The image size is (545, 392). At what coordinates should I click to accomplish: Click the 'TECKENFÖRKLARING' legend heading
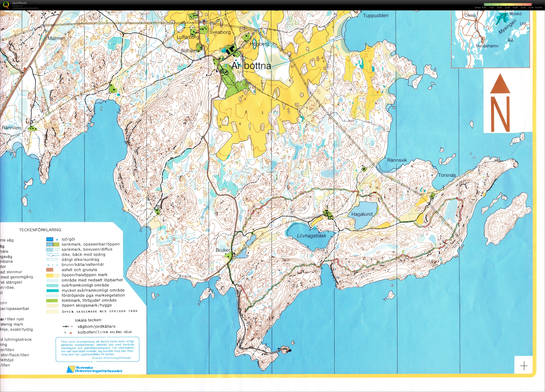40,230
